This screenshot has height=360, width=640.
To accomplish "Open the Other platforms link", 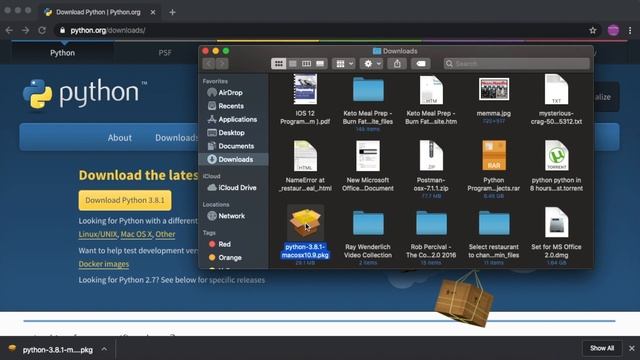I will point(165,235).
